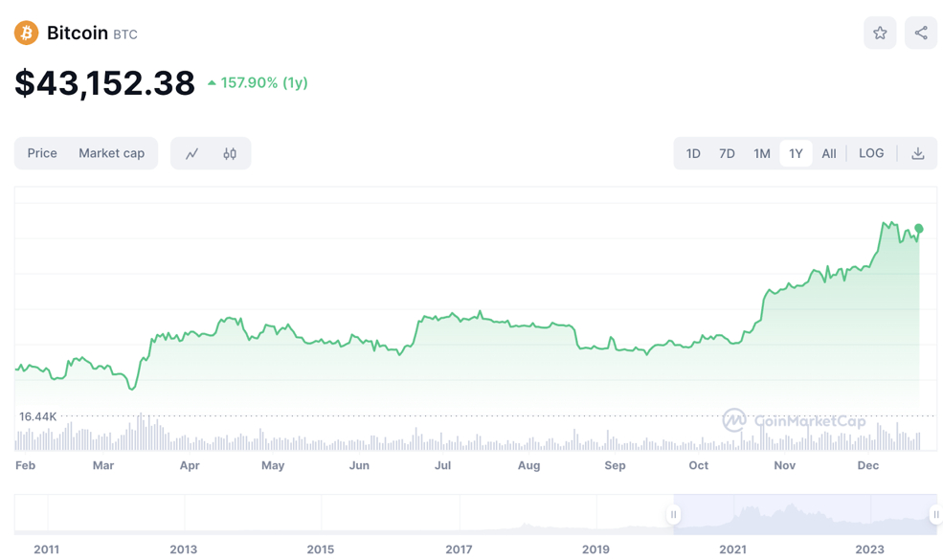943x560 pixels.
Task: Click the Jul month axis label
Action: tap(442, 465)
